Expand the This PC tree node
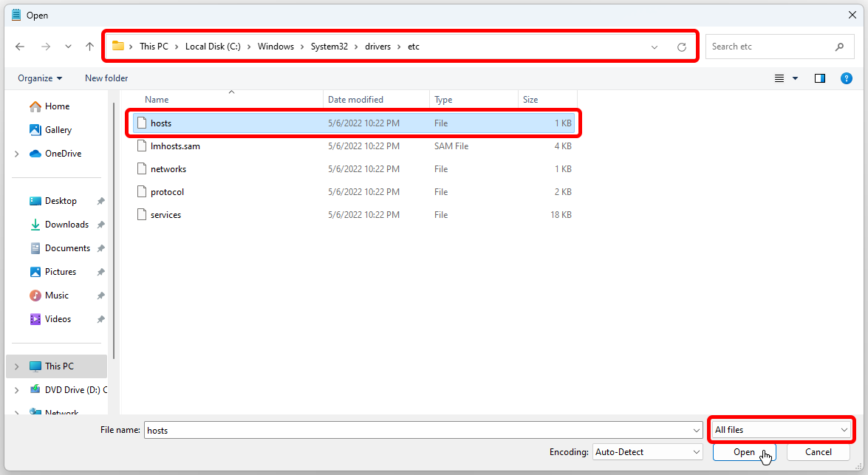Viewport: 868px width, 475px height. (x=16, y=366)
